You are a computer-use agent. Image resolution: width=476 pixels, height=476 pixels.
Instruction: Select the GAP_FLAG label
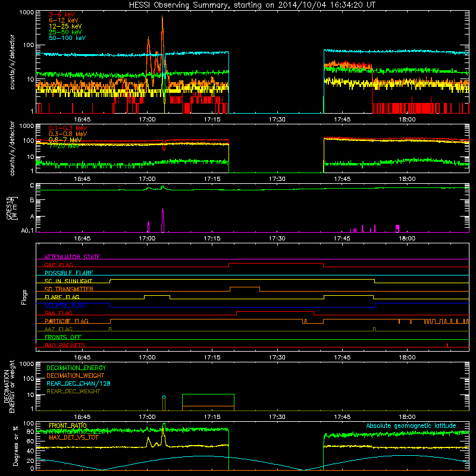58,265
